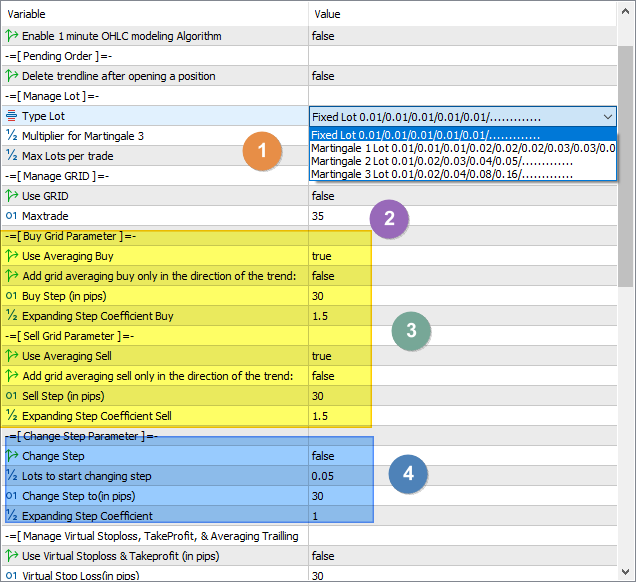636x582 pixels.
Task: Click the purple number 2 annotation marker
Action: pyautogui.click(x=390, y=219)
